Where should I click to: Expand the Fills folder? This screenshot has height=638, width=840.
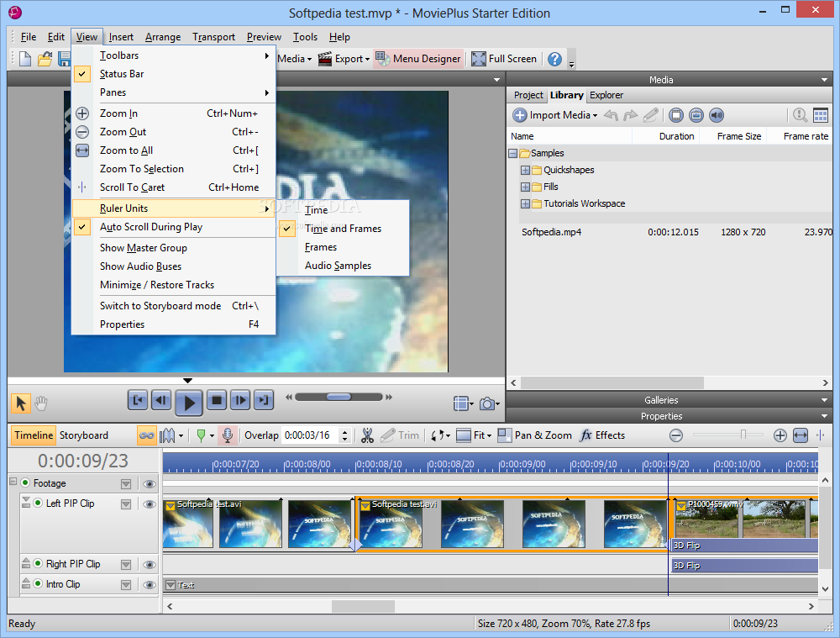[525, 187]
